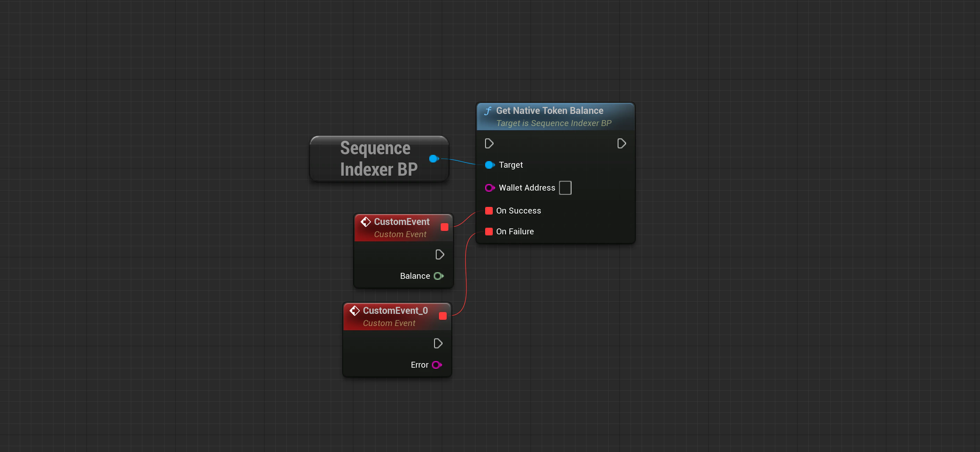Click the function icon on Get Native Token Balance
Screen dimensions: 980x452
(488, 111)
